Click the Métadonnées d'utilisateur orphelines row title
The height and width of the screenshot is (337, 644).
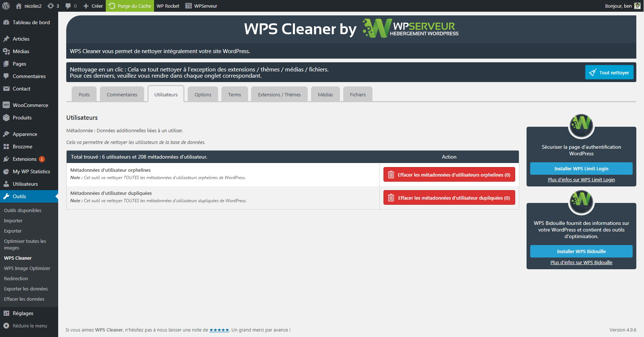(x=111, y=170)
